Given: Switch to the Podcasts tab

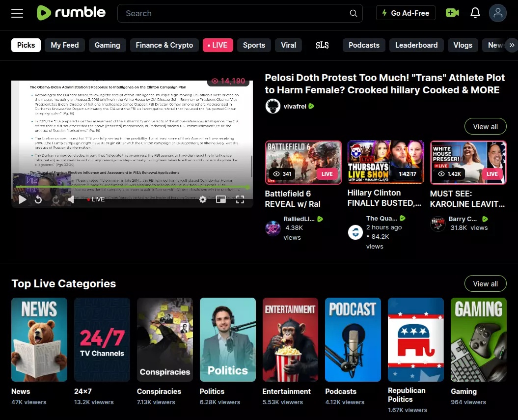Looking at the screenshot, I should click(364, 45).
